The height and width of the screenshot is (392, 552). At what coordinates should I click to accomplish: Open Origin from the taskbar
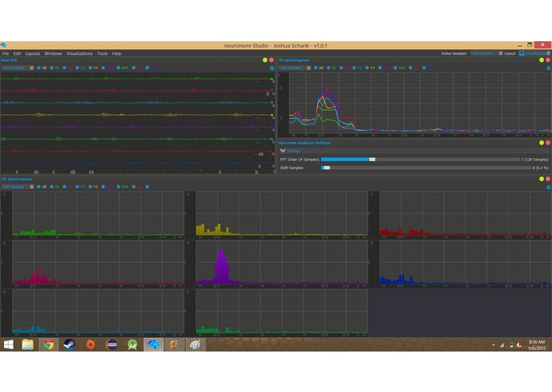(x=91, y=344)
